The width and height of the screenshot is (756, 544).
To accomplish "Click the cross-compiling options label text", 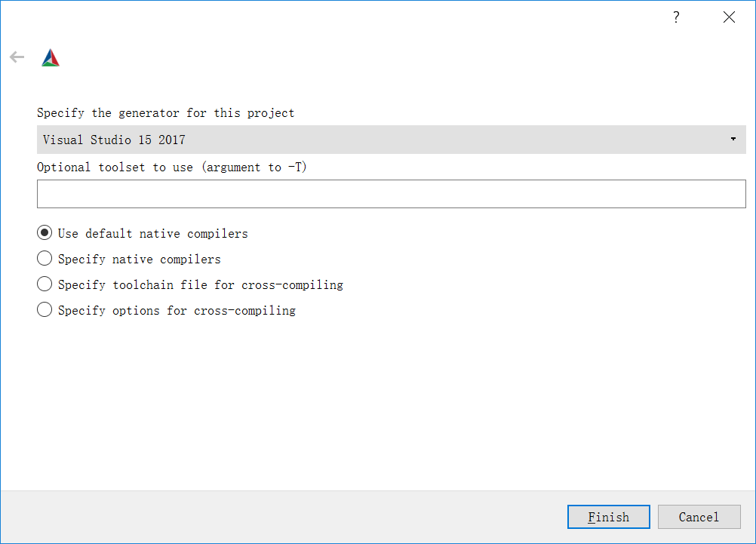I will click(x=177, y=311).
